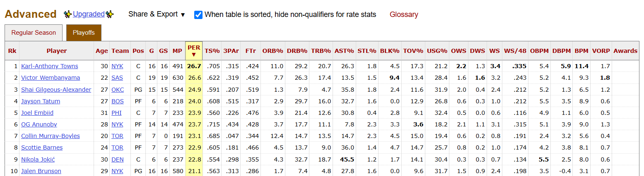Image resolution: width=644 pixels, height=176 pixels.
Task: Open the Glossary link
Action: [404, 14]
